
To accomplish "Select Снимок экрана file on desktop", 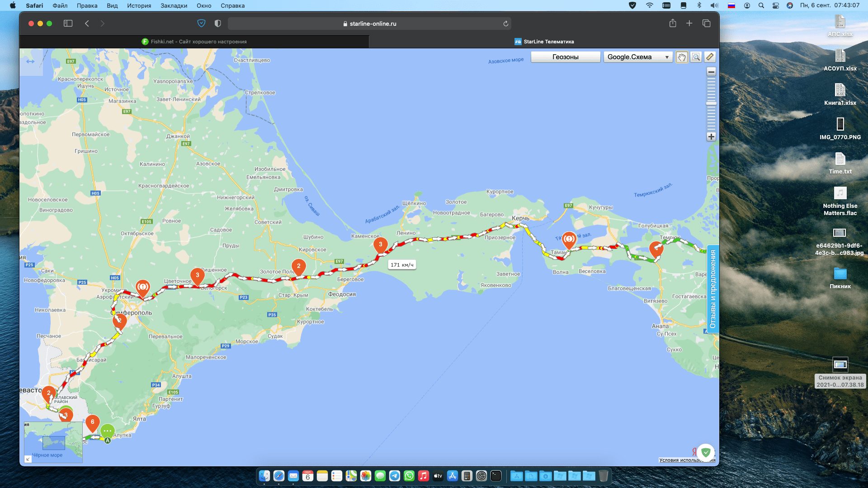I will pyautogui.click(x=840, y=372).
